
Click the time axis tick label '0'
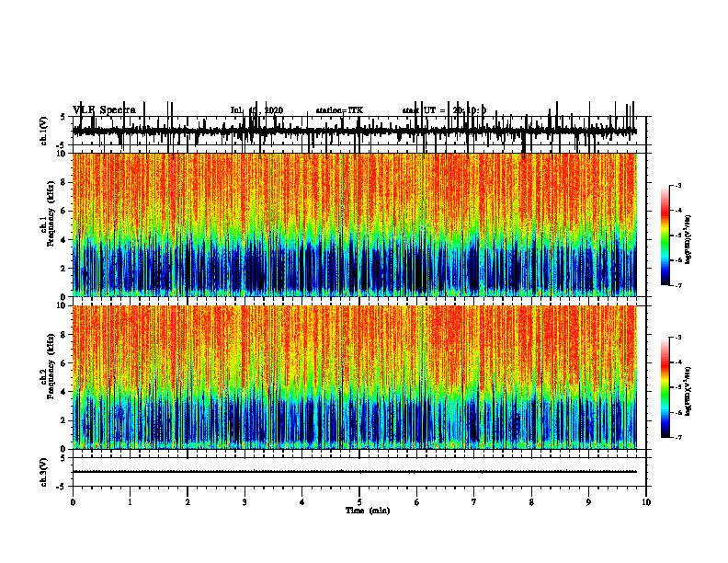pyautogui.click(x=73, y=502)
